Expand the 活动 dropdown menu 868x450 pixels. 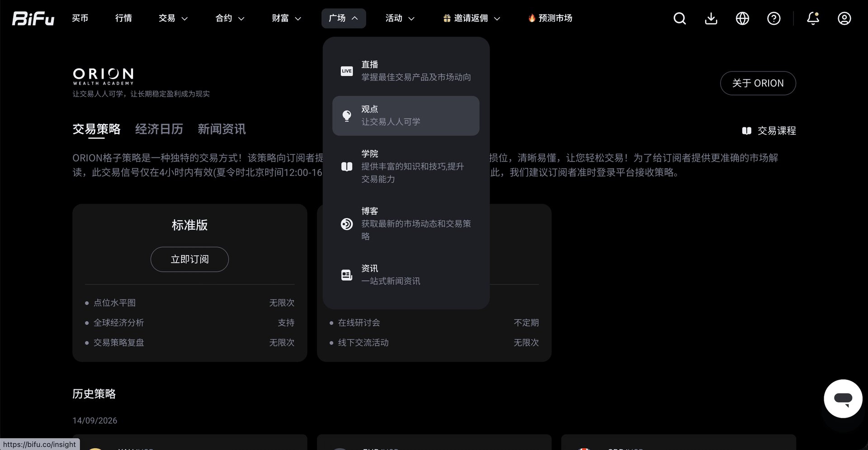click(x=400, y=19)
